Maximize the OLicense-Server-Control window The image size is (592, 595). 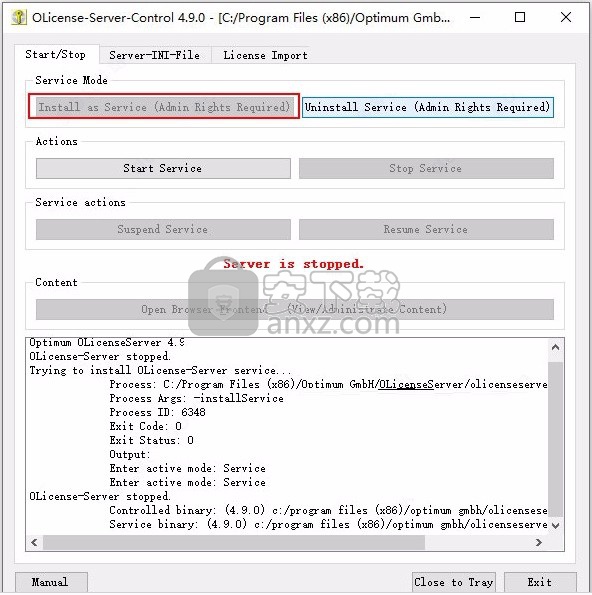(x=520, y=17)
